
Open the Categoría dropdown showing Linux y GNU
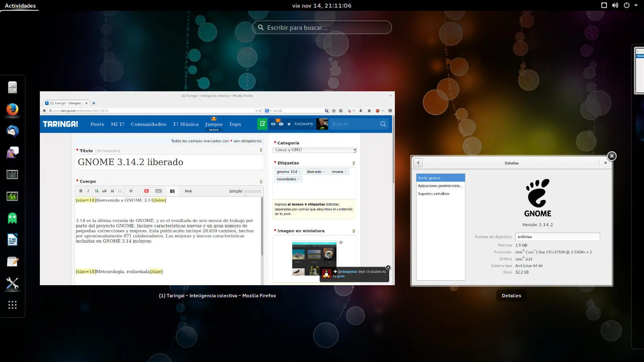coord(314,150)
